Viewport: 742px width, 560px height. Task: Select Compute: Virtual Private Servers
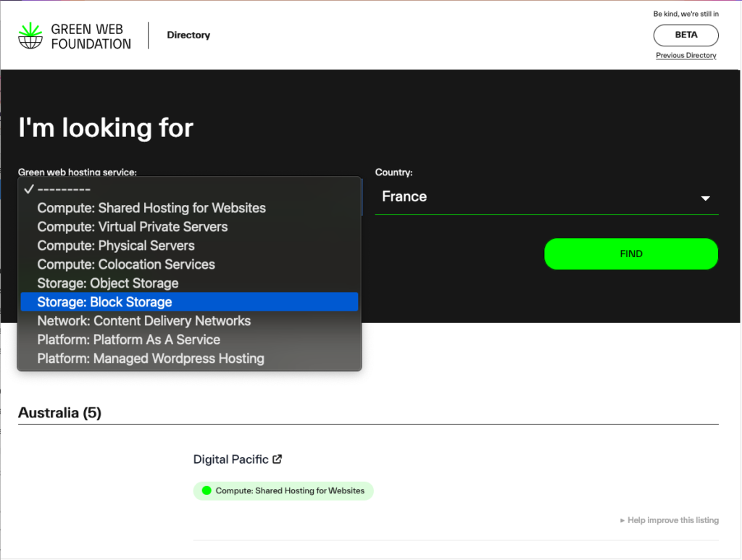133,227
